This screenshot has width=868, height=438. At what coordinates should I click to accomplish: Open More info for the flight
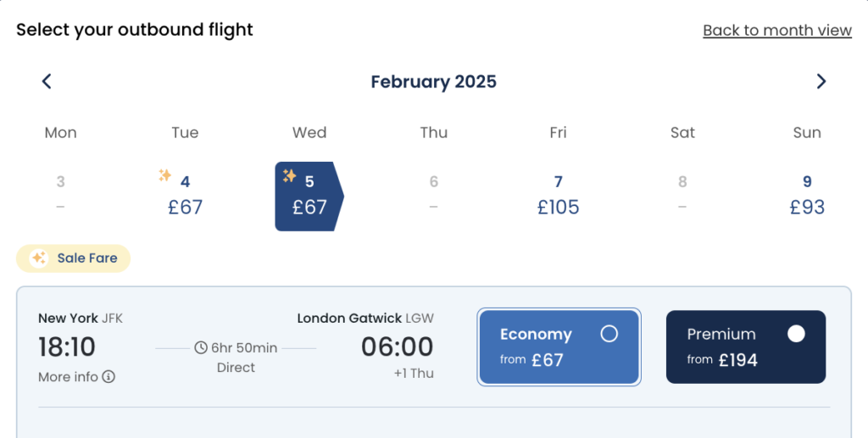pyautogui.click(x=69, y=377)
